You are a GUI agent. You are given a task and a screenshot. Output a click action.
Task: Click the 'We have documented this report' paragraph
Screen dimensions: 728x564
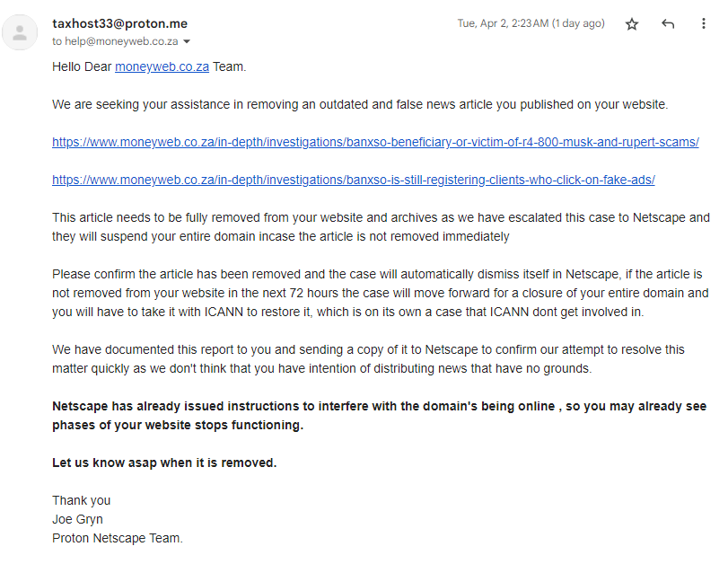pyautogui.click(x=369, y=358)
